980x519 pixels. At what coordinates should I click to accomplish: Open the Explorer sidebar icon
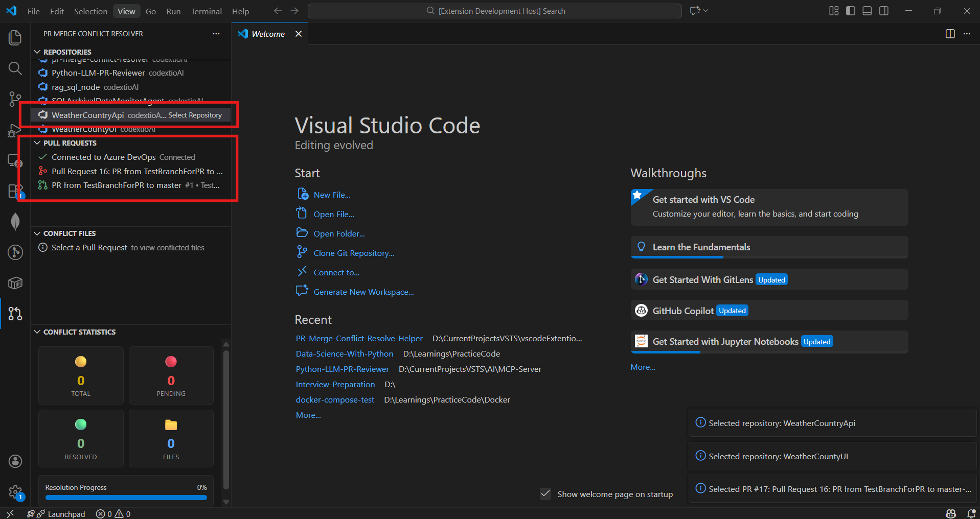(x=15, y=37)
